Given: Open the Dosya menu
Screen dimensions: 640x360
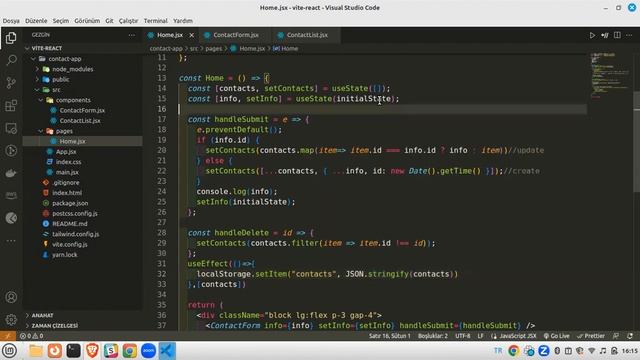Looking at the screenshot, I should pos(11,21).
